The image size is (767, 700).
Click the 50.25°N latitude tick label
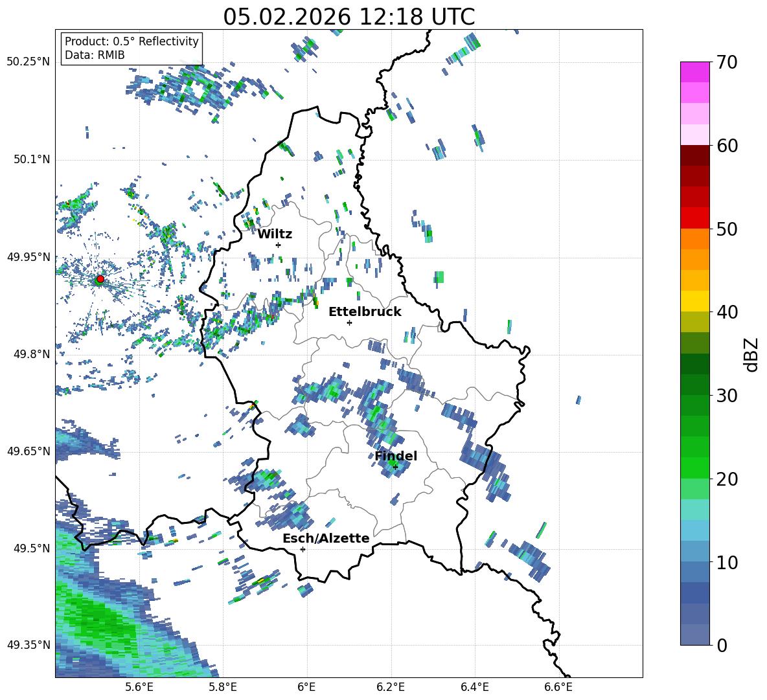[29, 62]
